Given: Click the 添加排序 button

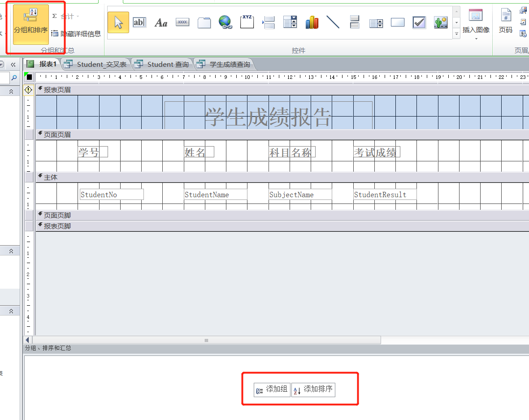Looking at the screenshot, I should point(313,390).
